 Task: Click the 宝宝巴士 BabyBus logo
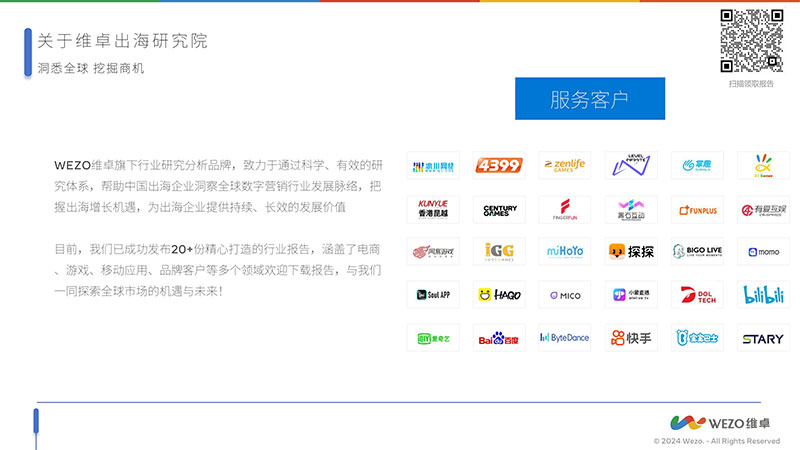click(x=697, y=338)
